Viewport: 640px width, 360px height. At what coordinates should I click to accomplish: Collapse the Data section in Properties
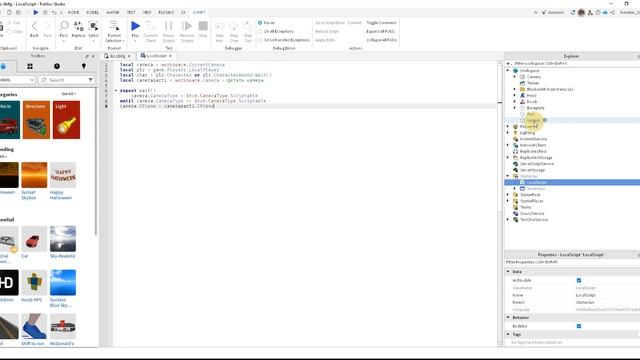[x=508, y=271]
